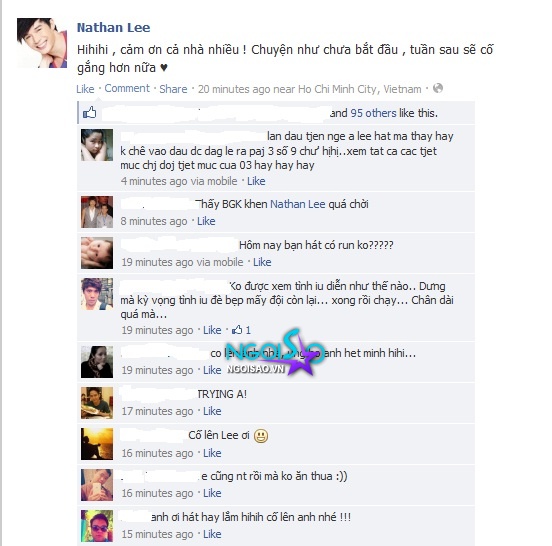Viewport: 552px width, 546px height.
Task: Click the globe public-privacy icon
Action: click(438, 88)
